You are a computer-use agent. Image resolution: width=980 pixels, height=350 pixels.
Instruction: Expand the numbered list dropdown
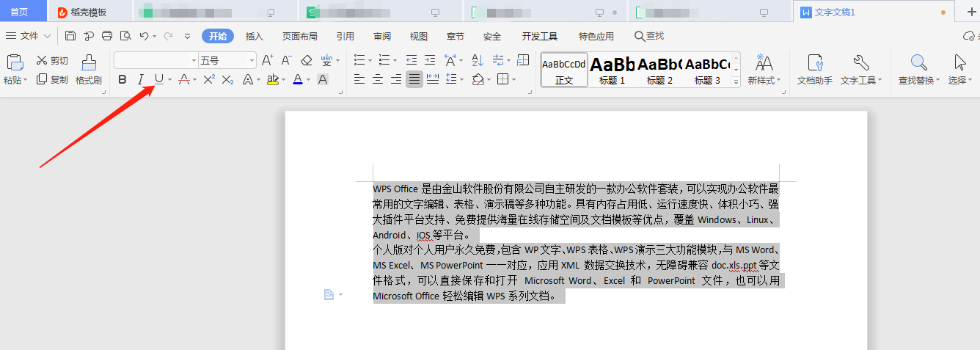396,60
